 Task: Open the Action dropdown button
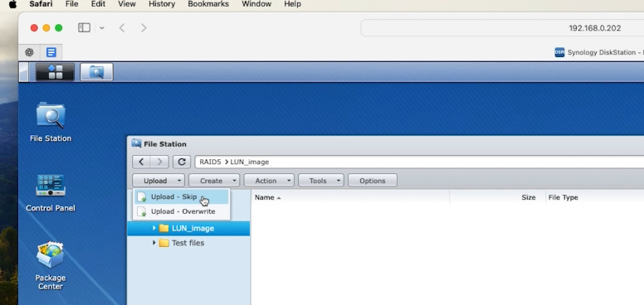[x=269, y=181]
